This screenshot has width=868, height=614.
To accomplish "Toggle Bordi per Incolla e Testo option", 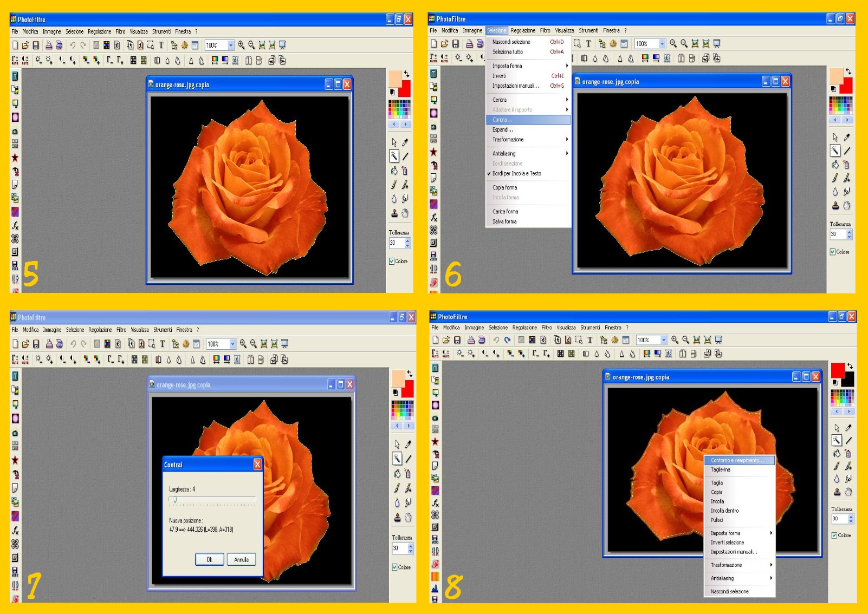I will click(x=516, y=173).
